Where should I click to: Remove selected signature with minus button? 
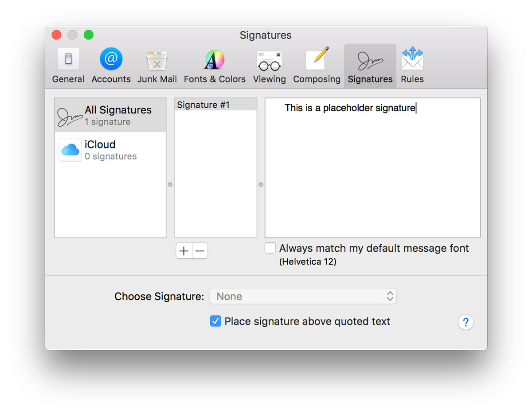(200, 251)
